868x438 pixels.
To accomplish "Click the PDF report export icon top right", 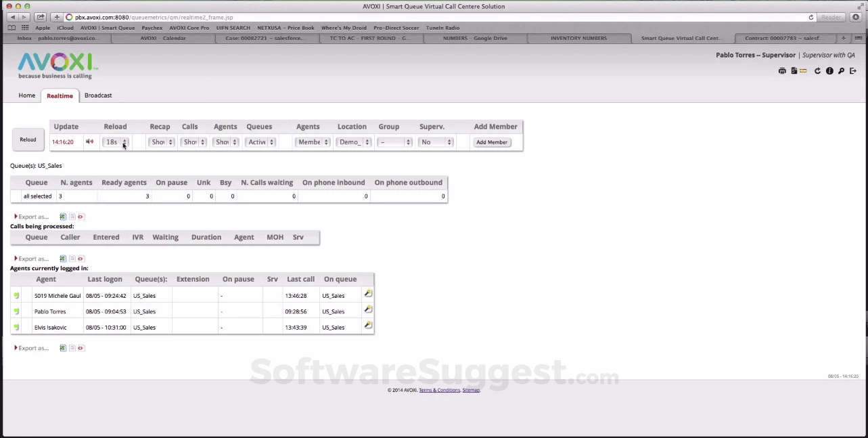I will [x=794, y=70].
